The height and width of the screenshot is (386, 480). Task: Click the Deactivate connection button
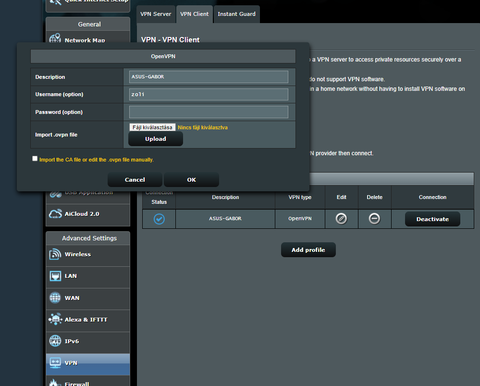coord(432,219)
